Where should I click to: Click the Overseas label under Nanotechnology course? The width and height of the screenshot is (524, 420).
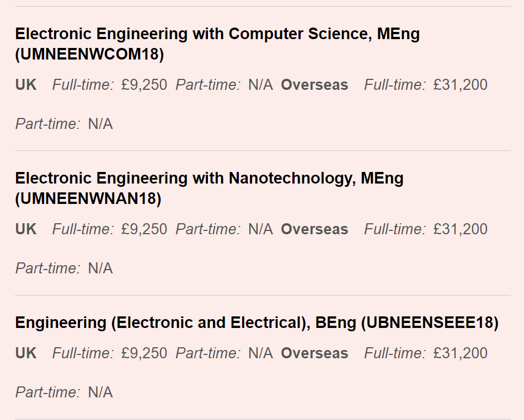point(314,229)
